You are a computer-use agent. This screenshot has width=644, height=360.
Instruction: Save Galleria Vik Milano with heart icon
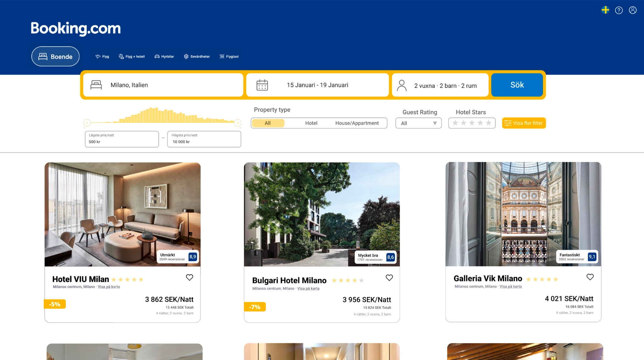pyautogui.click(x=590, y=277)
